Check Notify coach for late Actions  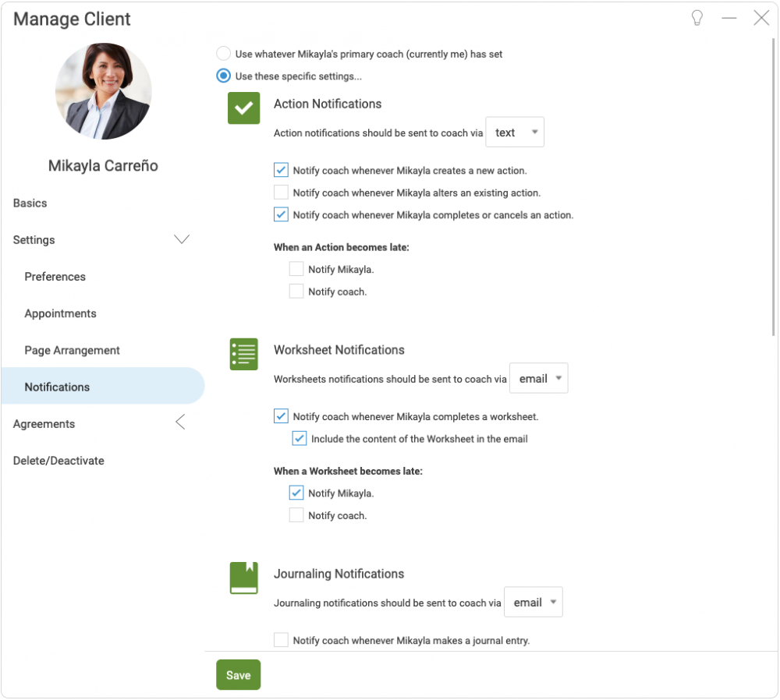296,291
